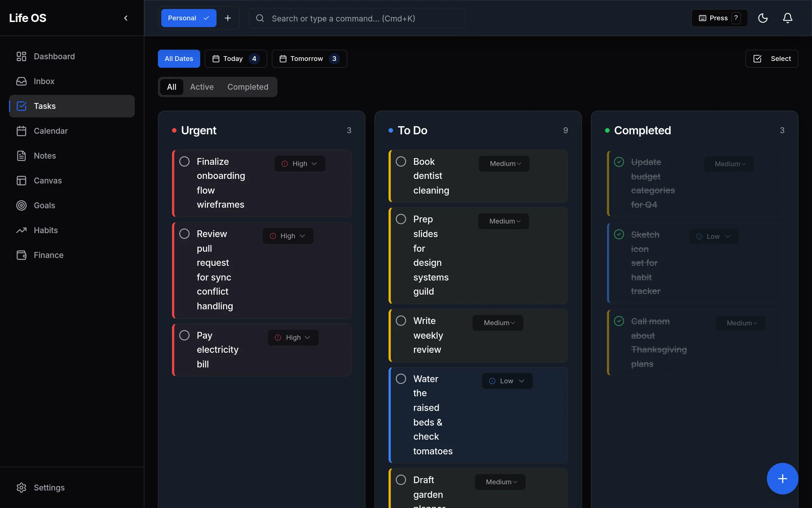Filter tasks by Today
812x508 pixels.
click(x=236, y=59)
